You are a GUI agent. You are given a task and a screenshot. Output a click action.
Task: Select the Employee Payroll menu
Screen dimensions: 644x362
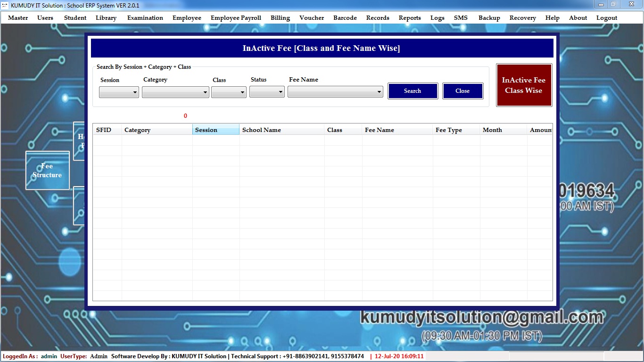(x=236, y=18)
